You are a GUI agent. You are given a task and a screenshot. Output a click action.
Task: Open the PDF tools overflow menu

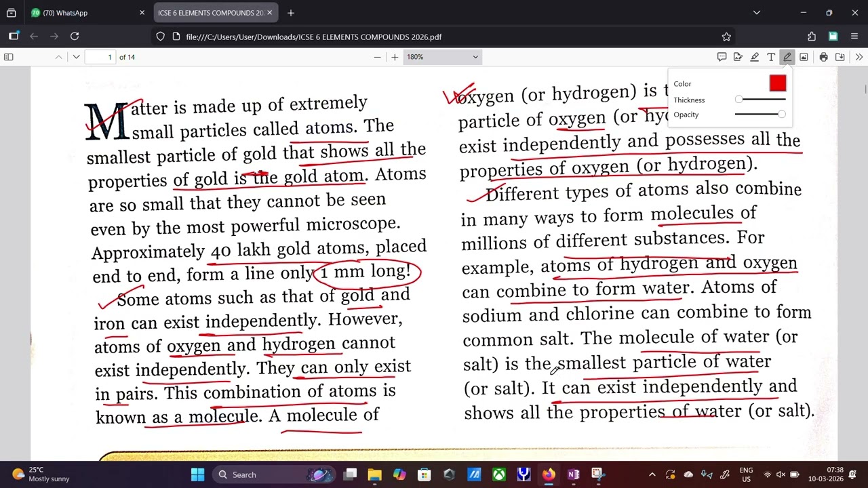[x=859, y=57]
